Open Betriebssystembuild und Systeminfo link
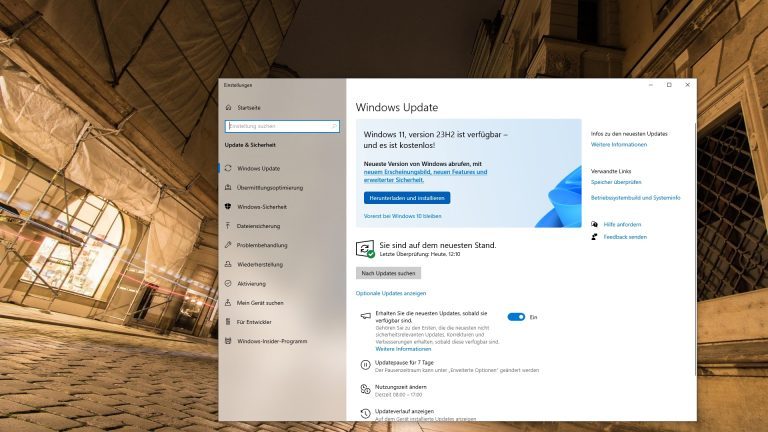 pyautogui.click(x=635, y=197)
